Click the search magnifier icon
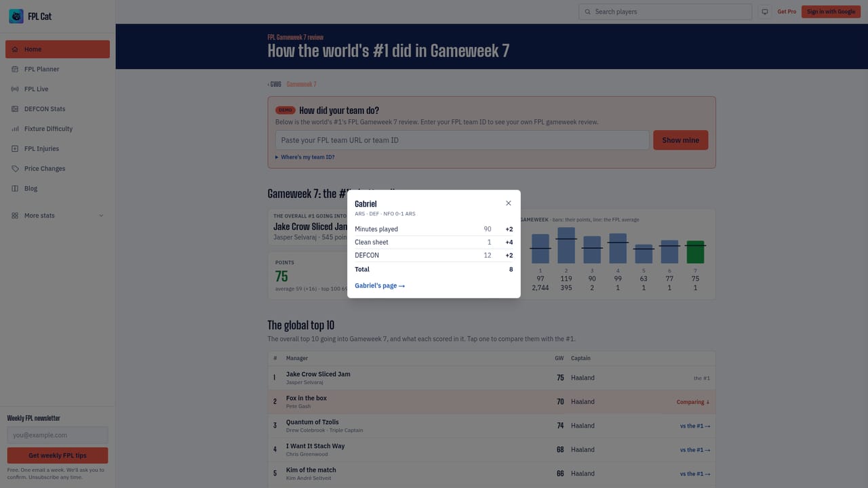 point(587,12)
